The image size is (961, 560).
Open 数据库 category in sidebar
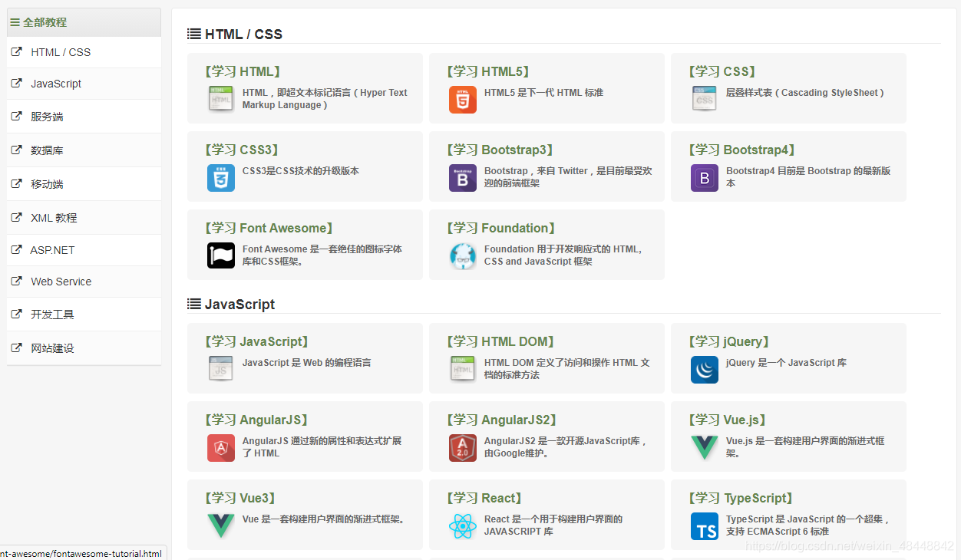(84, 150)
